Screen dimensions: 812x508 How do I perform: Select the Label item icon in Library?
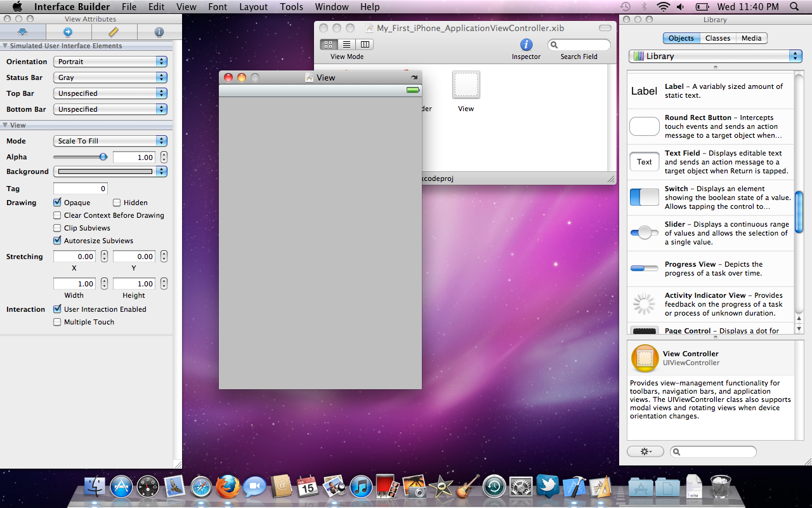644,91
